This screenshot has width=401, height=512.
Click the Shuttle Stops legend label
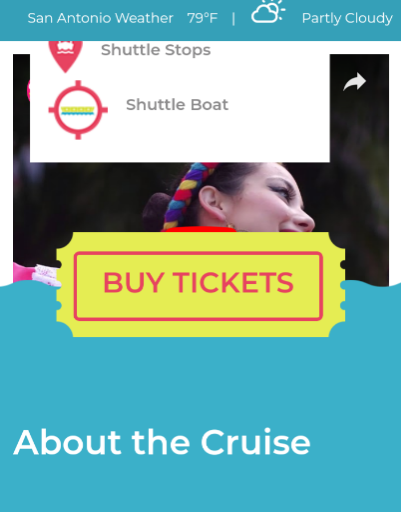tap(156, 50)
